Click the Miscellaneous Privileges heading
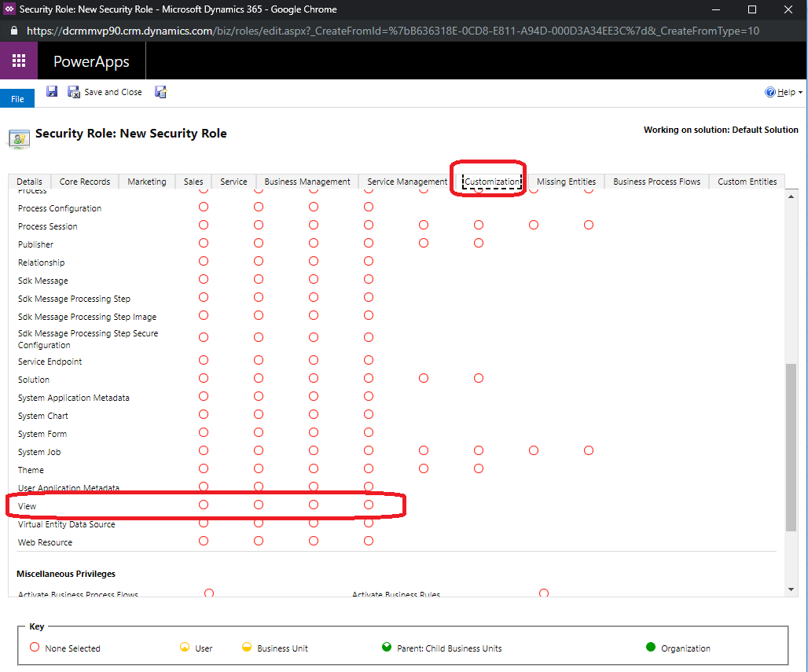 pyautogui.click(x=66, y=574)
